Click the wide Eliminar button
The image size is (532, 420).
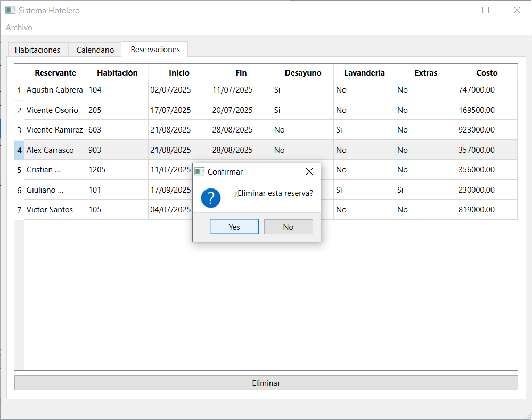click(266, 383)
